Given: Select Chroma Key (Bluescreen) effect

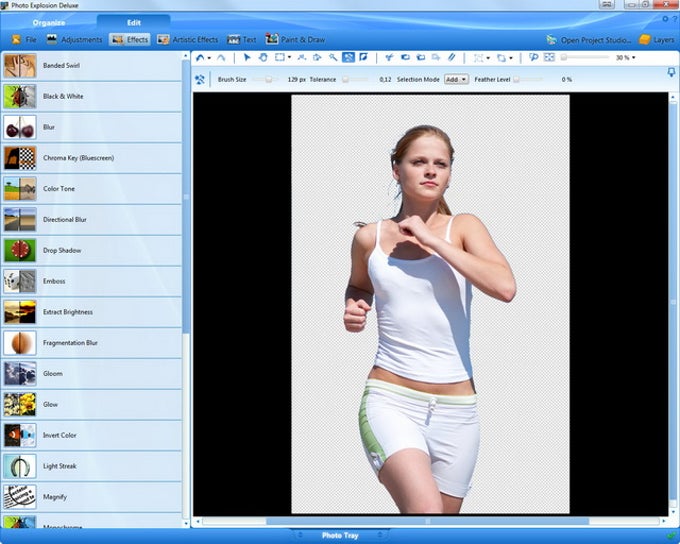Looking at the screenshot, I should coord(92,158).
